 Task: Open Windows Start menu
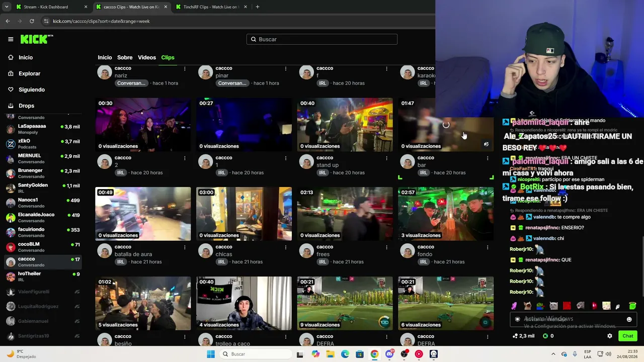pyautogui.click(x=211, y=354)
